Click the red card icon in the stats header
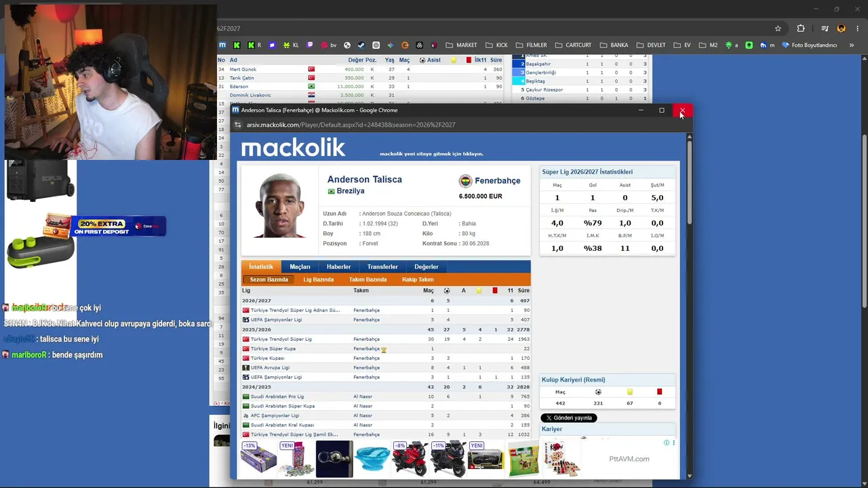Image resolution: width=868 pixels, height=488 pixels. pyautogui.click(x=495, y=291)
